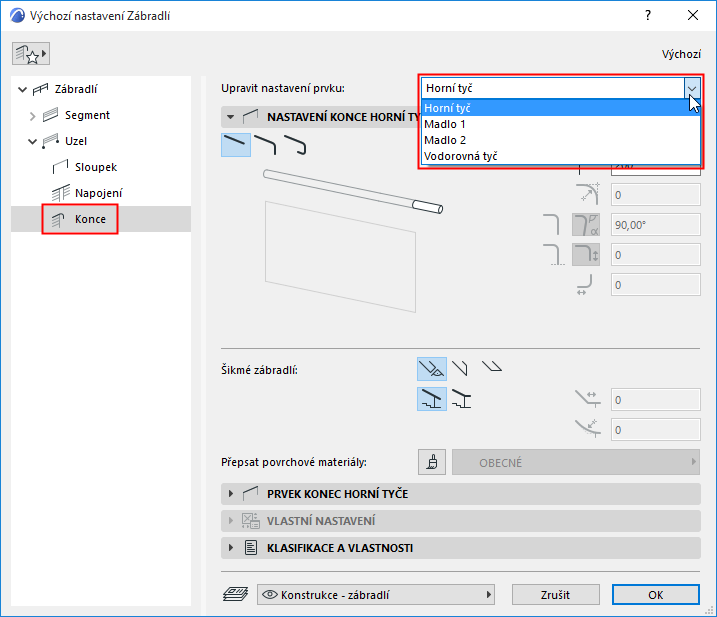Choose the first inclined railing end option
This screenshot has height=617, width=717.
[x=432, y=369]
